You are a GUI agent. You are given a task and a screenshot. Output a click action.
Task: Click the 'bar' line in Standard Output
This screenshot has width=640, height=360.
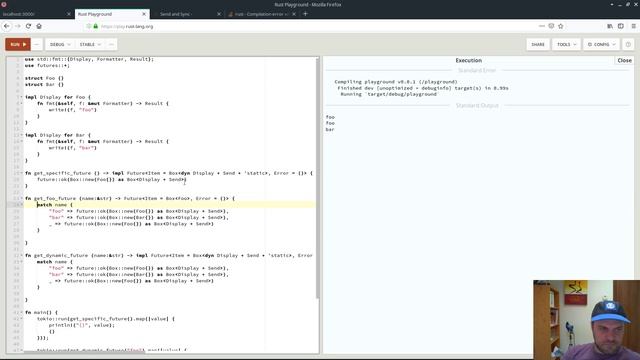point(330,129)
